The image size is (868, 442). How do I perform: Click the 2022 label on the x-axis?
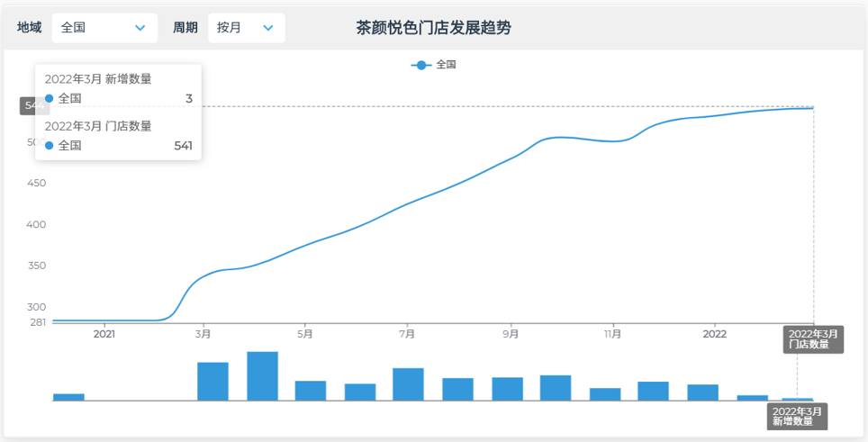point(714,334)
